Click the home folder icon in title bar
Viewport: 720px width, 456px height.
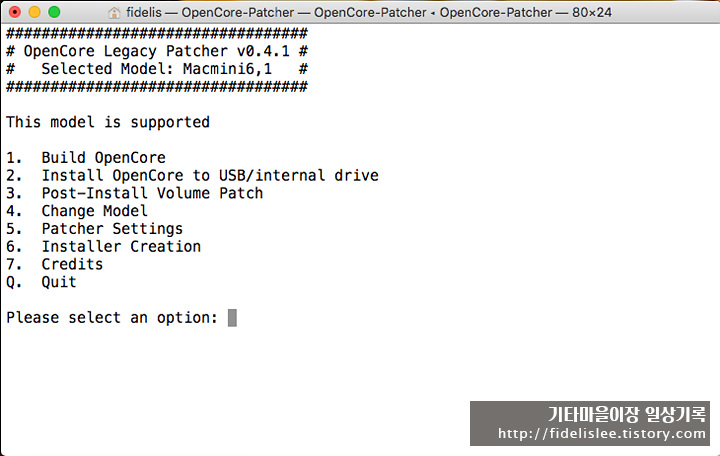(x=114, y=12)
